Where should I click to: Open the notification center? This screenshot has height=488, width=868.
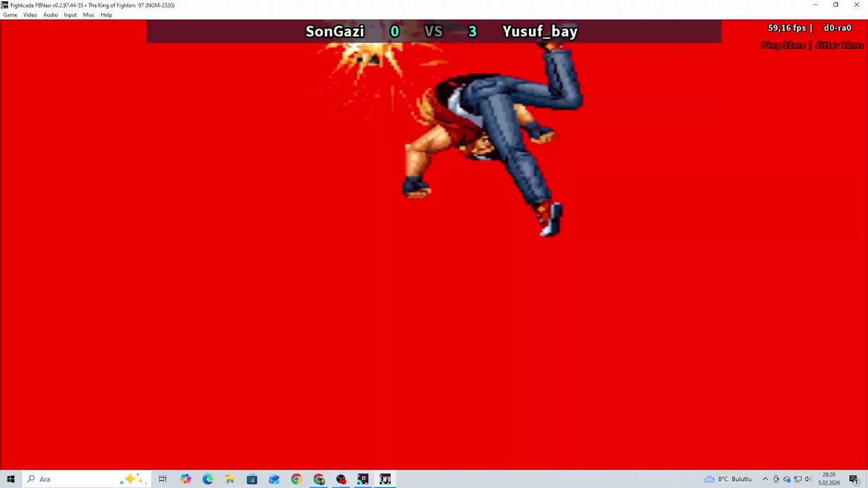[854, 479]
